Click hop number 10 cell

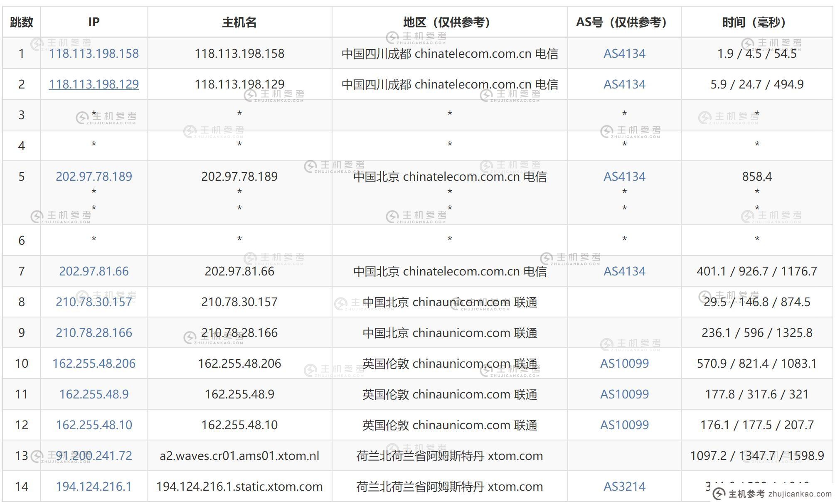[x=22, y=364]
